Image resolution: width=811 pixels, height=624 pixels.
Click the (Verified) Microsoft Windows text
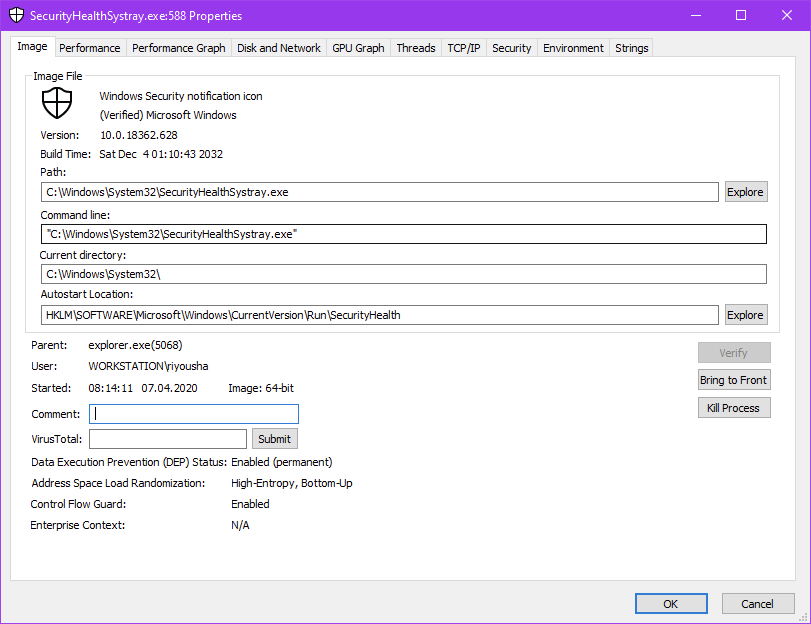[168, 115]
